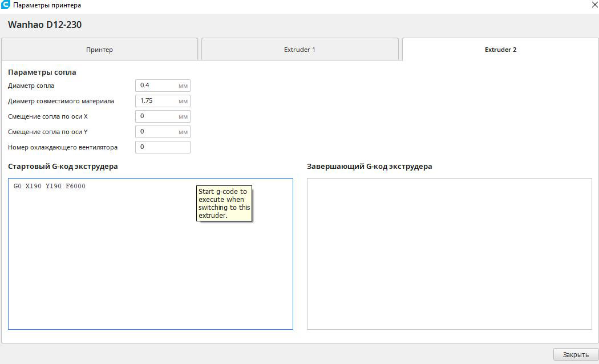Switch to the Принтер tab
The height and width of the screenshot is (364, 599).
[99, 50]
